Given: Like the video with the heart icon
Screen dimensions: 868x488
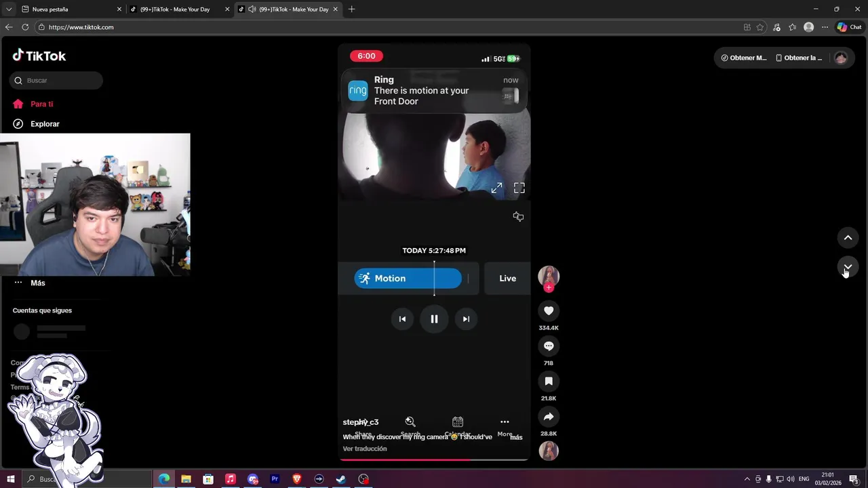Looking at the screenshot, I should 549,310.
